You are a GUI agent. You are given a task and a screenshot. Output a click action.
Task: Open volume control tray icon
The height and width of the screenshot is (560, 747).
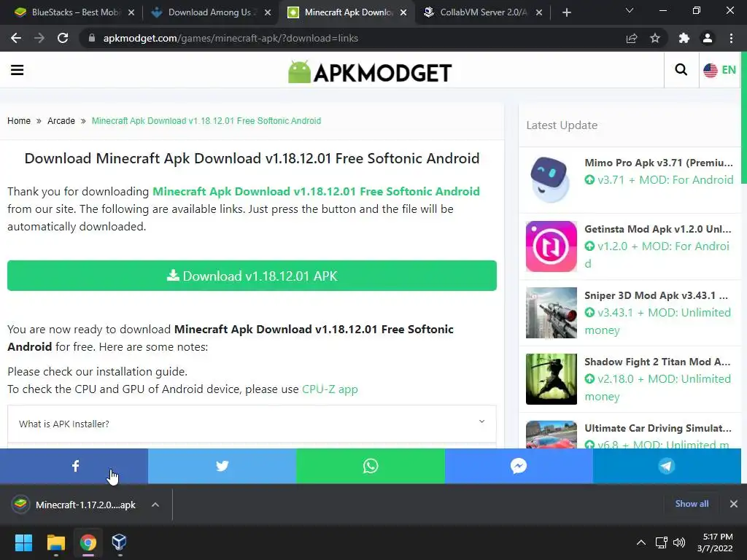tap(679, 542)
